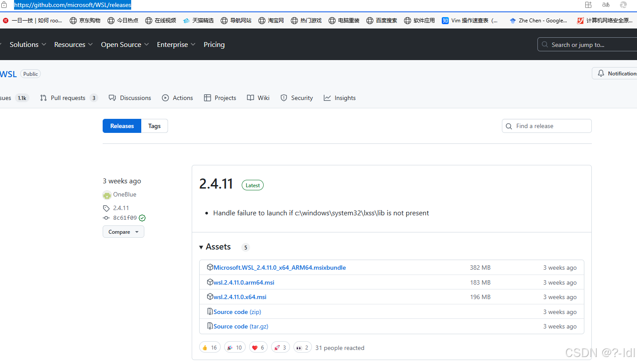Open OneBlue's profile link

click(125, 194)
